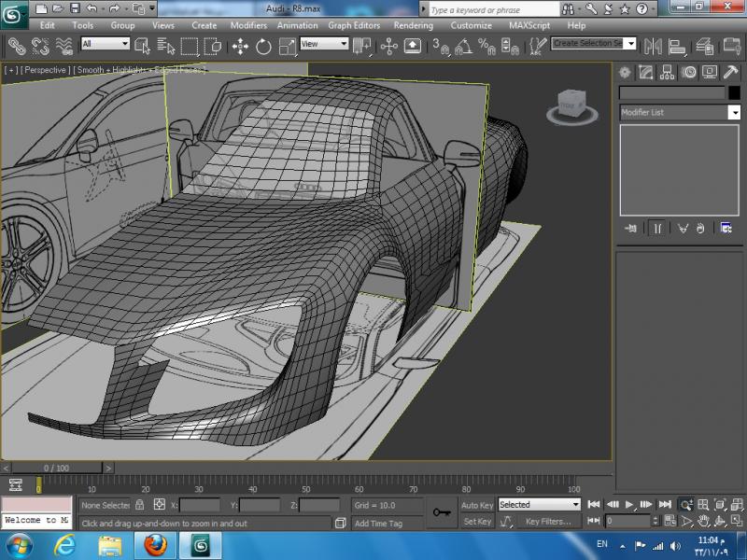Image resolution: width=747 pixels, height=560 pixels.
Task: Click the black object color swatch
Action: (734, 93)
